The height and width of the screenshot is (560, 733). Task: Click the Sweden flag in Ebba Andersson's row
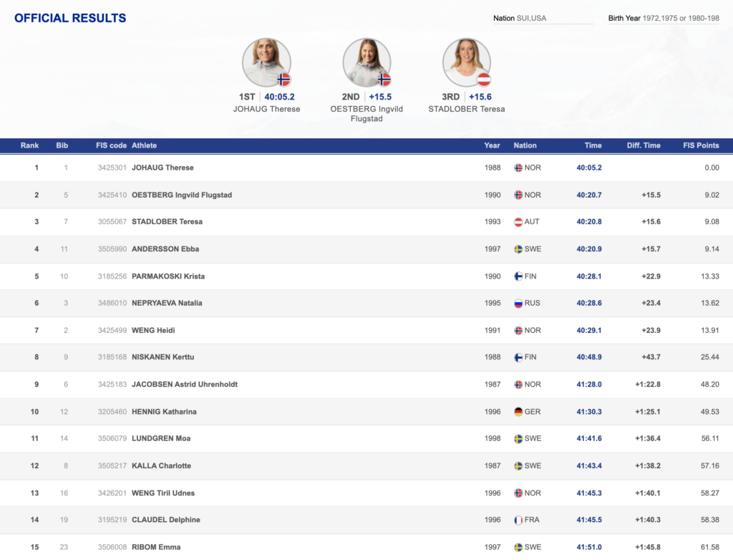[518, 249]
